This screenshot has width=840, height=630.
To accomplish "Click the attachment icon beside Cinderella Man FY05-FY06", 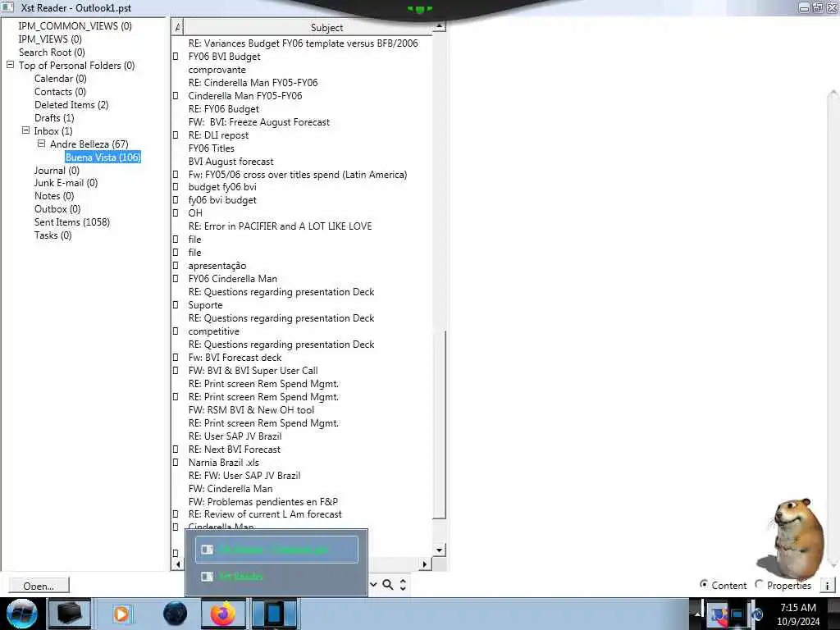I will [x=176, y=96].
